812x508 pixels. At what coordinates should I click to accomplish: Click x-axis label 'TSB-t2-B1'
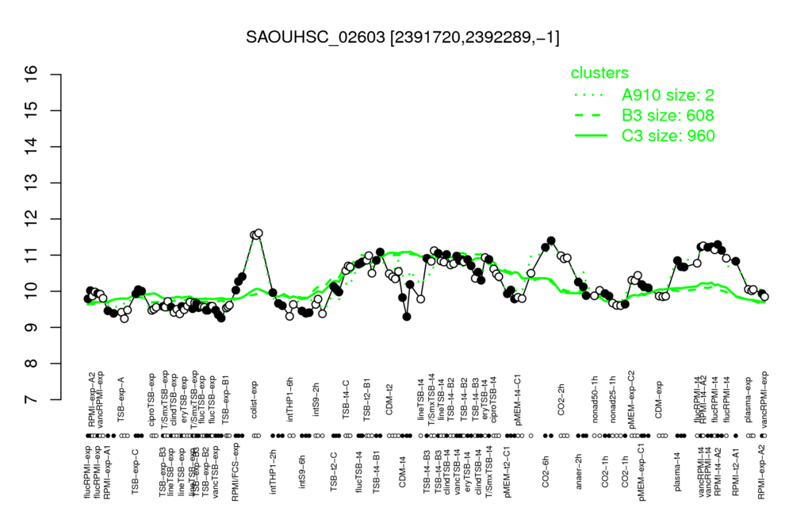click(368, 398)
